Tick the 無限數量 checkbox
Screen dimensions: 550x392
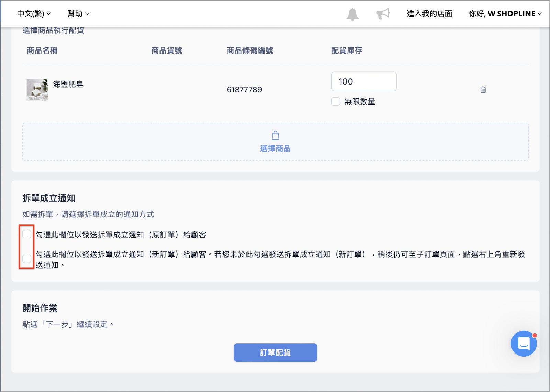pos(336,102)
